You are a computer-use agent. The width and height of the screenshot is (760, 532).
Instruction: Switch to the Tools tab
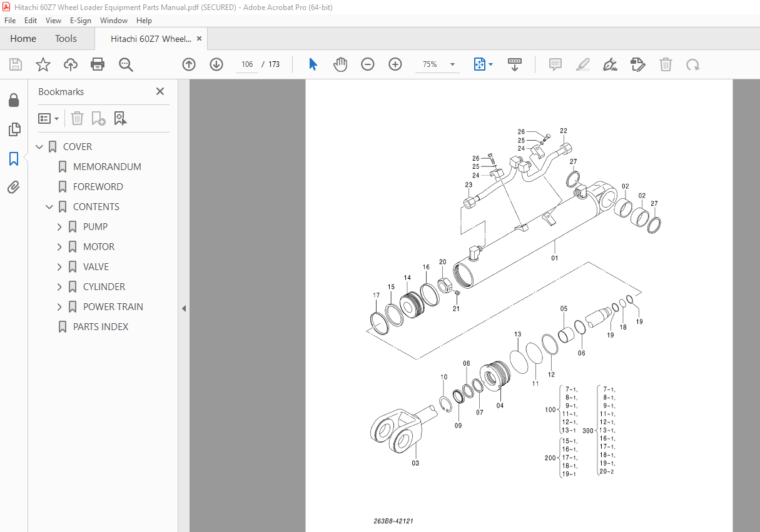[x=66, y=39]
